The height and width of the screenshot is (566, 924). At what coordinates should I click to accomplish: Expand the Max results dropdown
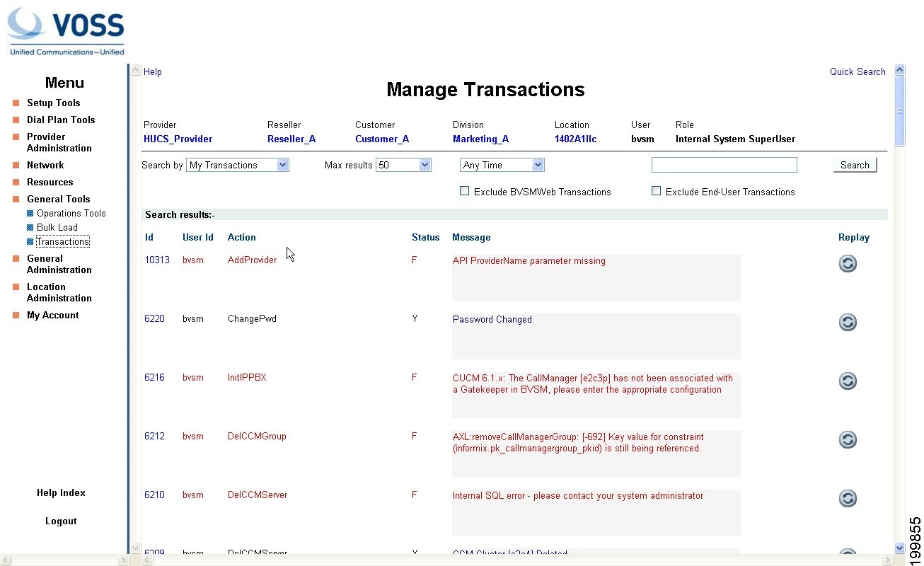point(403,165)
